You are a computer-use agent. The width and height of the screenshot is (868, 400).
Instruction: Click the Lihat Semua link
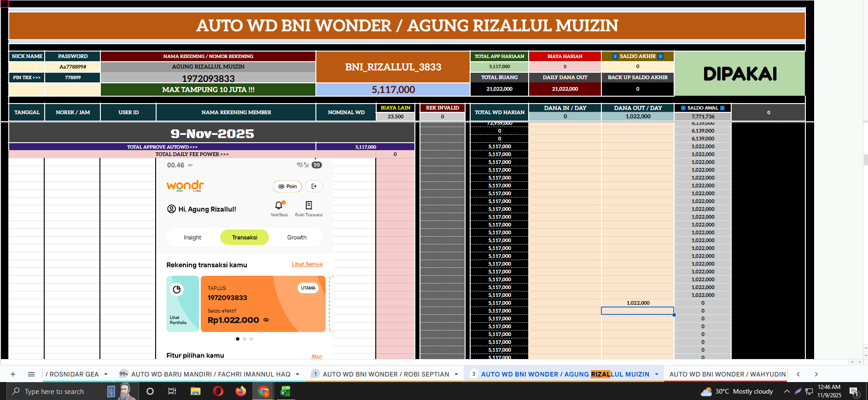307,264
